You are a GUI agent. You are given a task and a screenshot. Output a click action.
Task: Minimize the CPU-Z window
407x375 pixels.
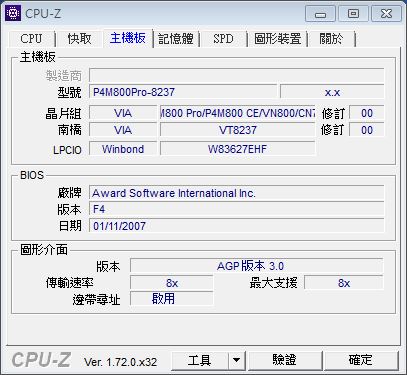320,14
